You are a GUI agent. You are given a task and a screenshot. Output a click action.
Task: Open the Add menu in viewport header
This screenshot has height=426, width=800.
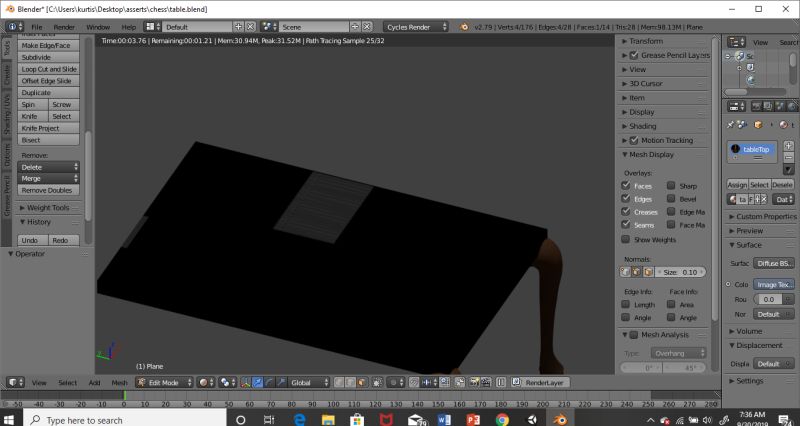94,383
